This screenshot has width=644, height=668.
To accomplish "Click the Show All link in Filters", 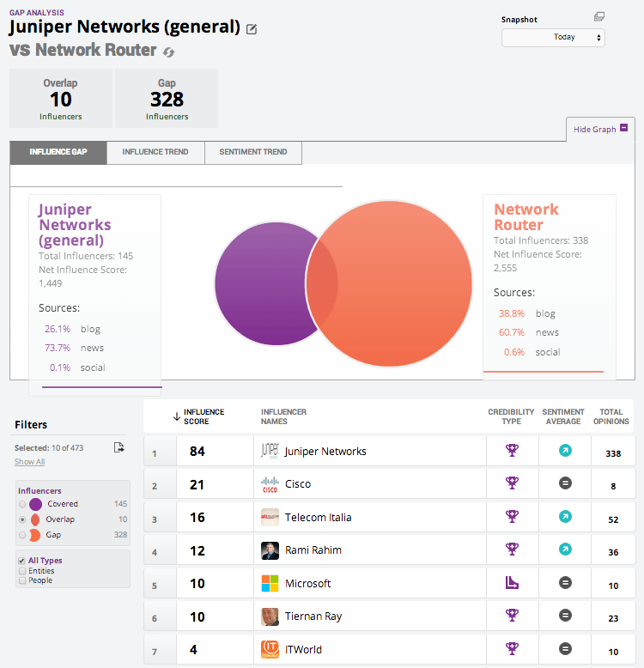I will coord(29,462).
